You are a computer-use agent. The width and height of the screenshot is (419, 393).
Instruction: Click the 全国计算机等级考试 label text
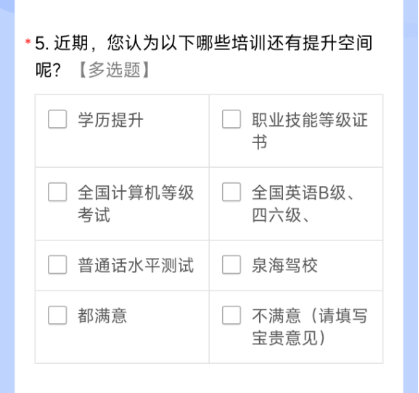coord(136,204)
